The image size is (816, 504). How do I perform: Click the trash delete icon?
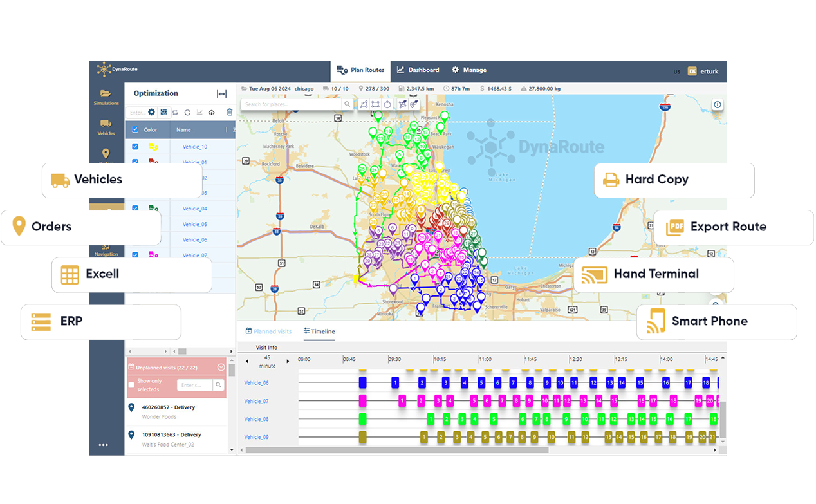point(230,112)
